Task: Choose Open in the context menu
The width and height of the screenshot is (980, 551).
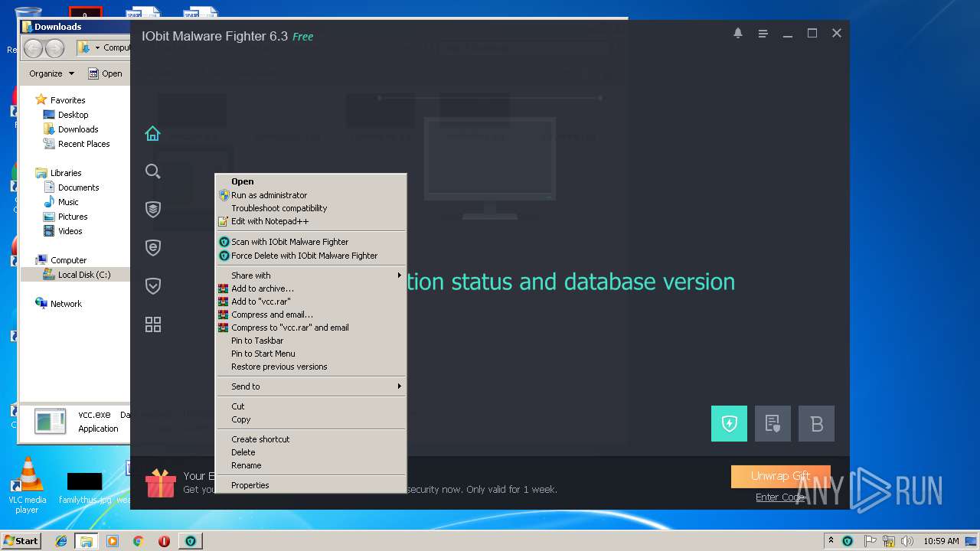Action: pos(311,181)
